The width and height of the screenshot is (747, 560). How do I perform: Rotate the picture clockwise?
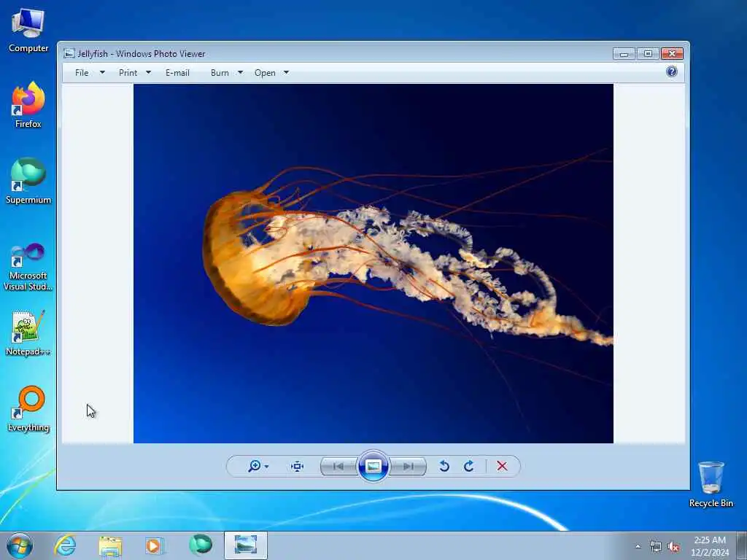469,466
